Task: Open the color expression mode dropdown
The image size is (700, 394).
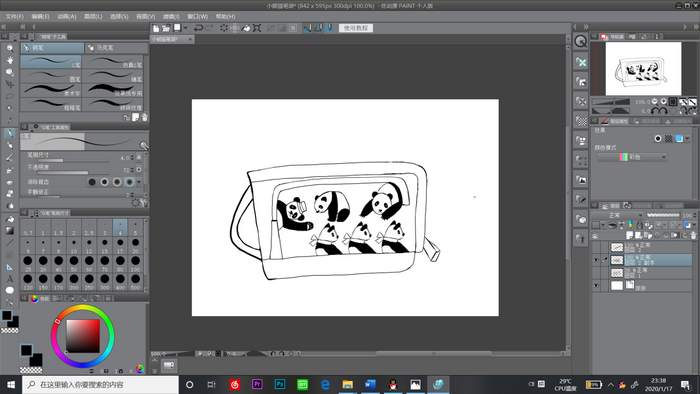Action: coord(632,157)
